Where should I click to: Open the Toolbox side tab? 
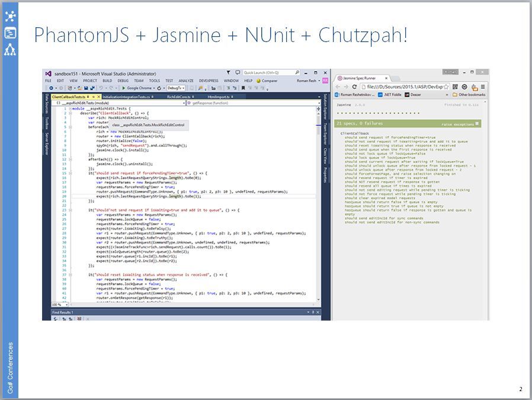point(46,123)
